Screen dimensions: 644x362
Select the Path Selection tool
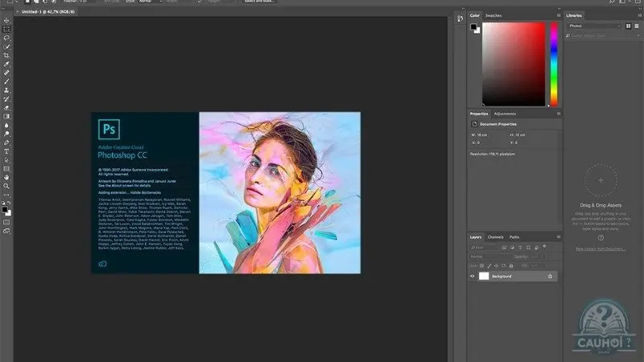[x=6, y=160]
